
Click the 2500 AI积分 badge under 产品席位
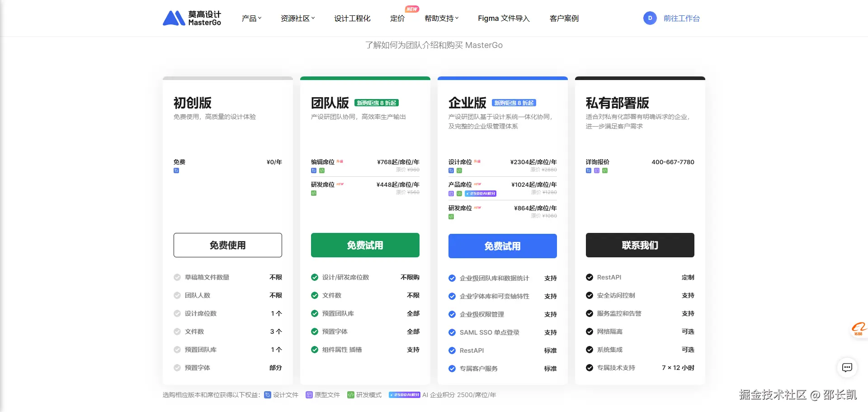tap(481, 194)
